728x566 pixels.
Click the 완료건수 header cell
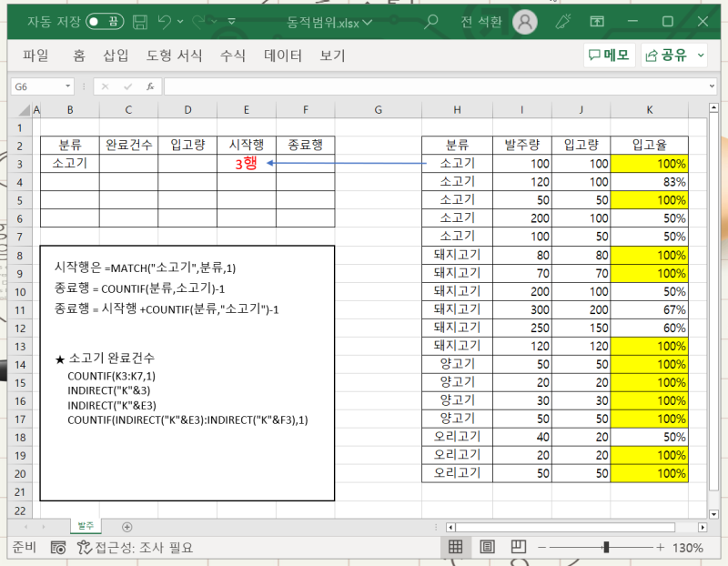coord(128,145)
